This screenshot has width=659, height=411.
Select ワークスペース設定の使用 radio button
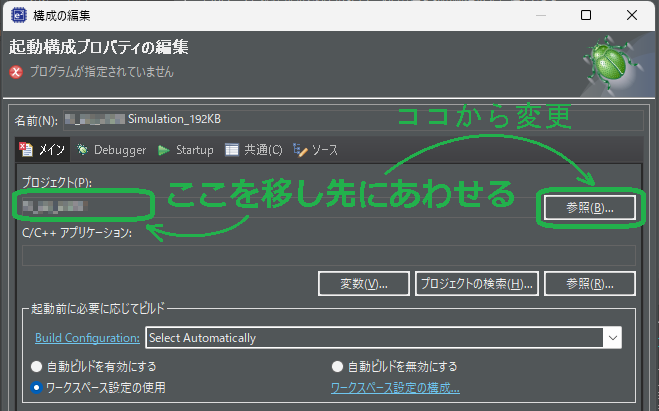(x=38, y=387)
